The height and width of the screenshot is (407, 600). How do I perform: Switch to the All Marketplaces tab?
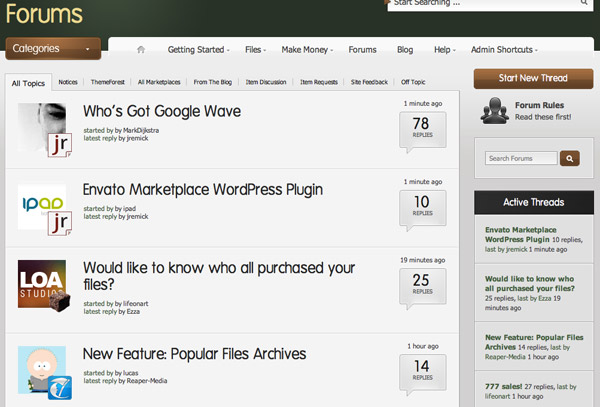pos(159,82)
